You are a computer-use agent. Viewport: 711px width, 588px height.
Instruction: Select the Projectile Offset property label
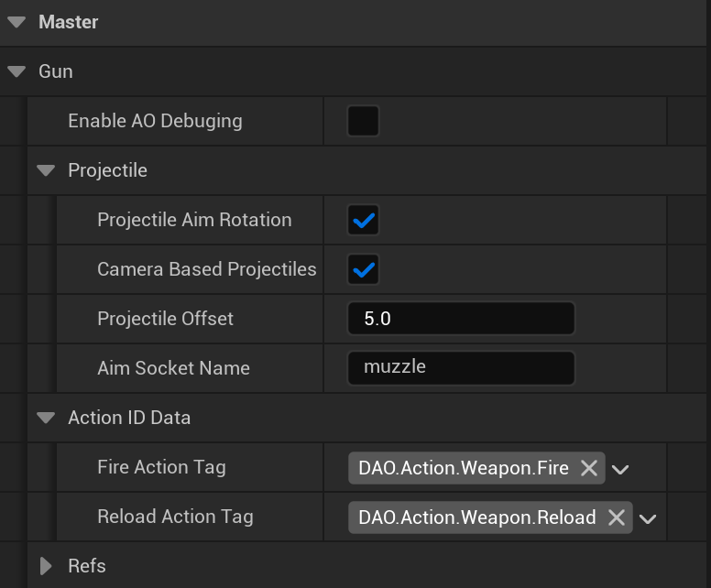165,319
